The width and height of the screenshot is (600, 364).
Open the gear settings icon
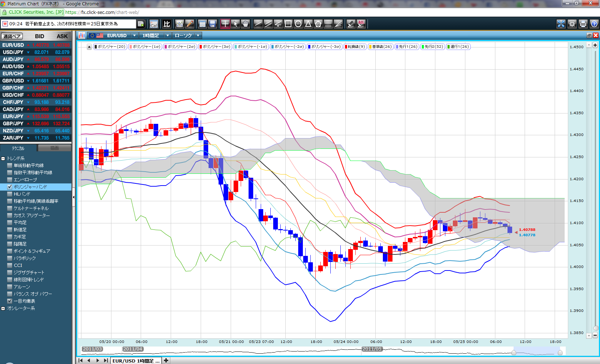572,24
